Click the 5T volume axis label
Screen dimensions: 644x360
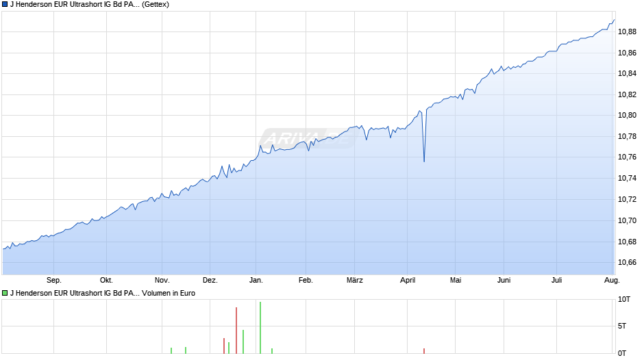tap(622, 326)
